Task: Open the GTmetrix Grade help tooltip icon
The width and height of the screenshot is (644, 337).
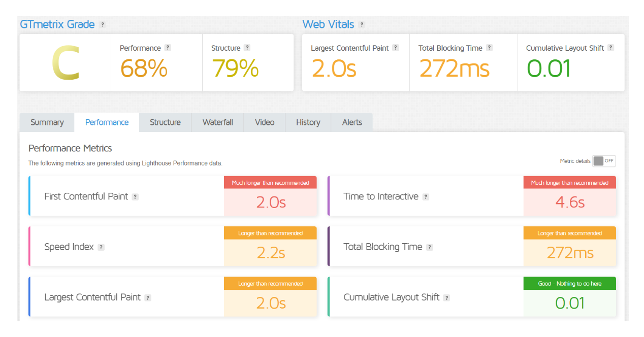Action: pos(103,24)
